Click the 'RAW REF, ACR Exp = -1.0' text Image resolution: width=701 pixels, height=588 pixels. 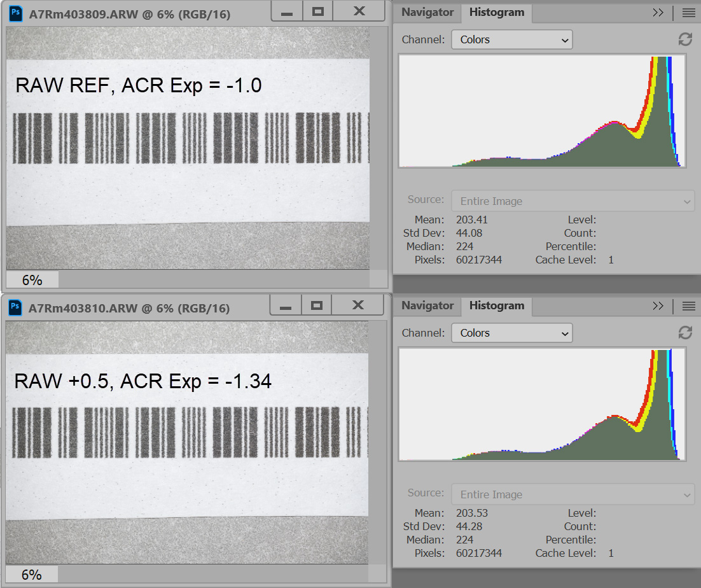139,85
